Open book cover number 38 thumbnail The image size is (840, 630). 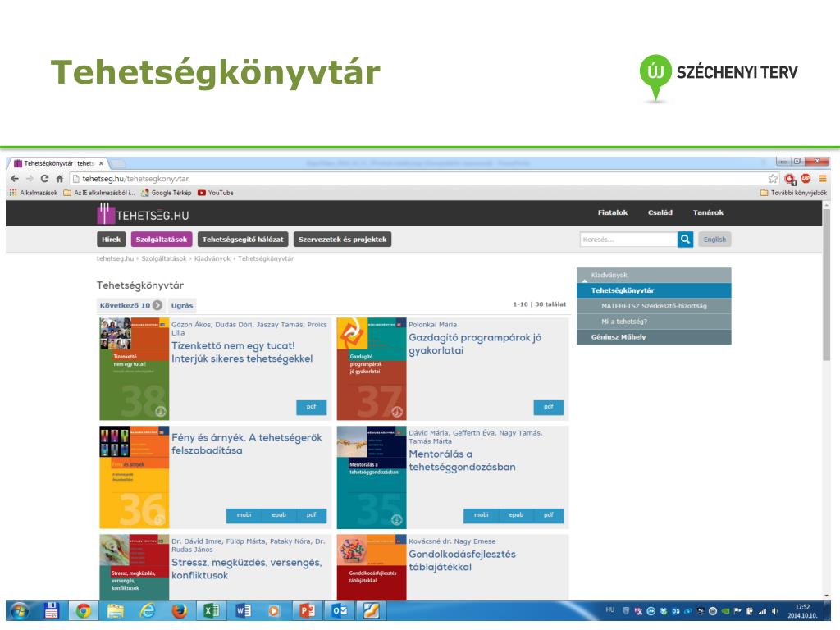[135, 369]
